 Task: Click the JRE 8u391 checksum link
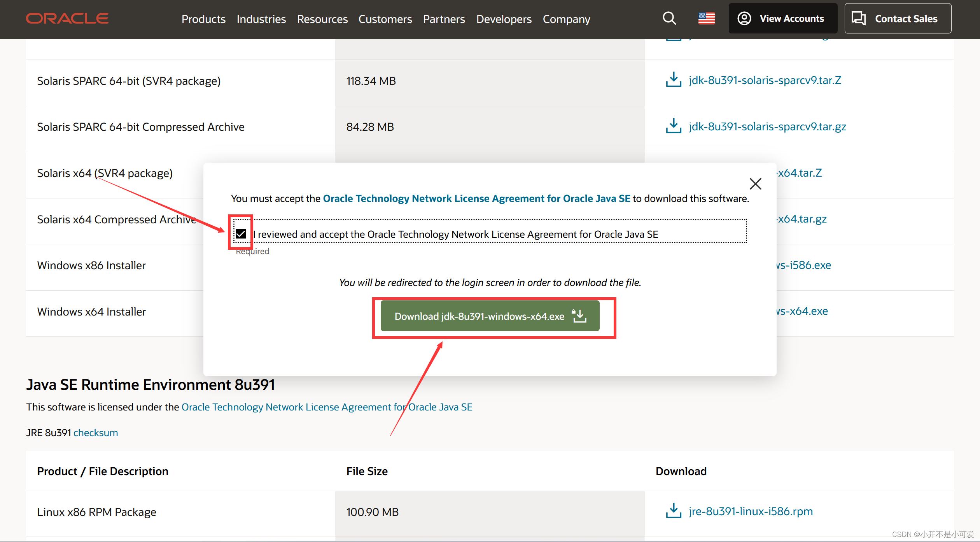(x=96, y=433)
